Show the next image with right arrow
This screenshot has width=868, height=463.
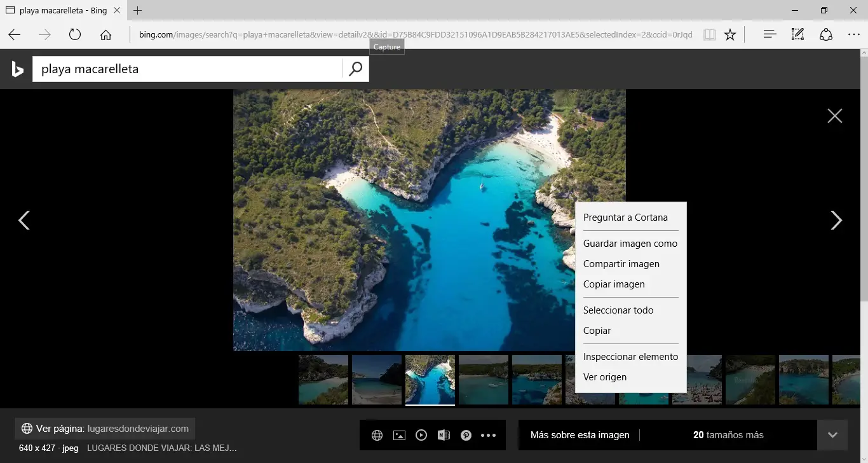836,220
